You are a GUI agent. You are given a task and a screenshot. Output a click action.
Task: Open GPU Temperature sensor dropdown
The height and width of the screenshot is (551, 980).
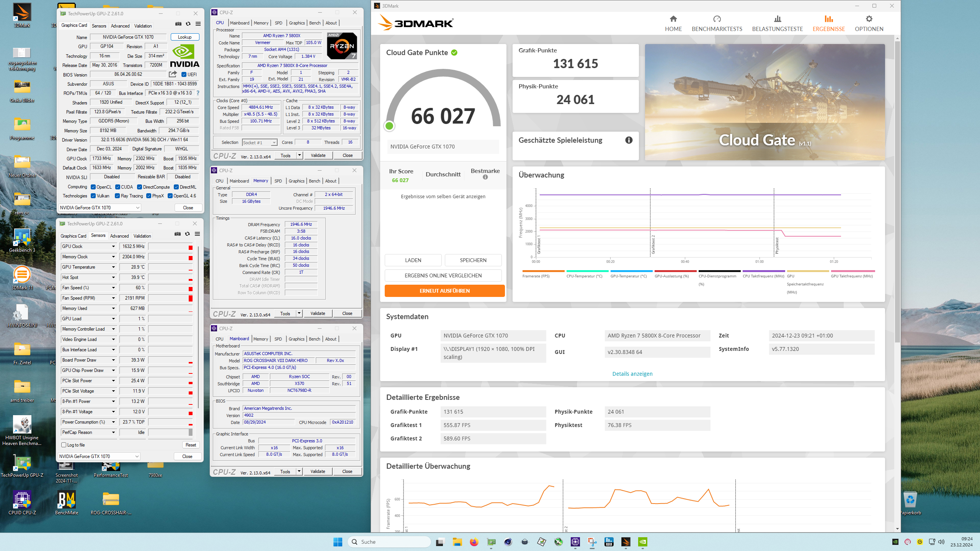click(x=113, y=267)
